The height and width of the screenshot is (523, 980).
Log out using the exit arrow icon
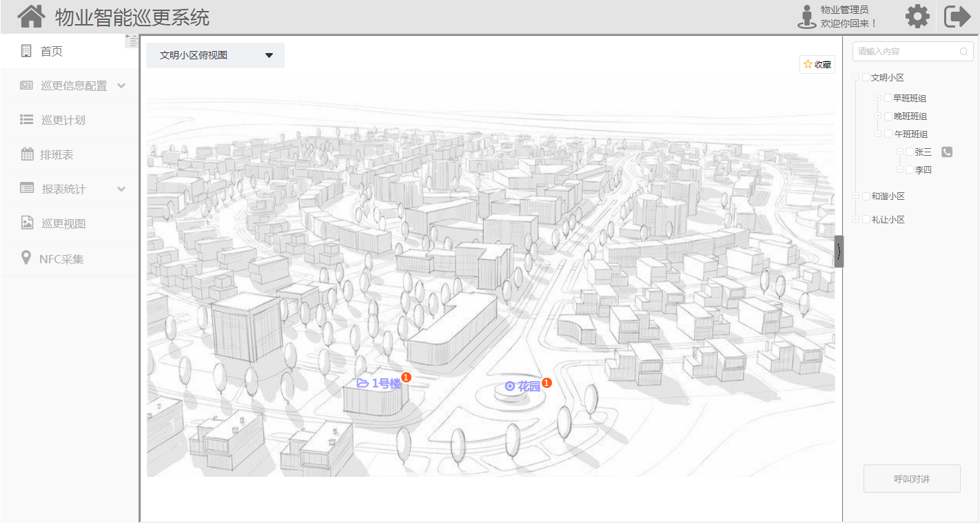point(957,17)
